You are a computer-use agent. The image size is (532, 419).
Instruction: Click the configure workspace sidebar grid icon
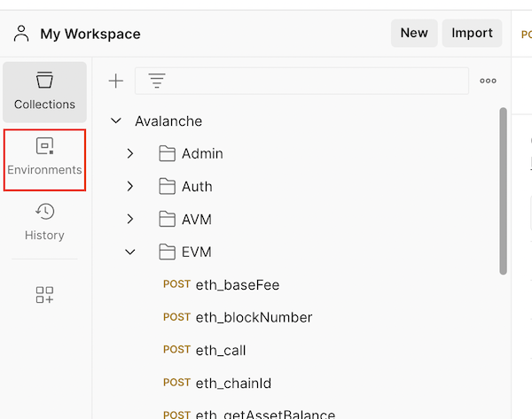(44, 295)
